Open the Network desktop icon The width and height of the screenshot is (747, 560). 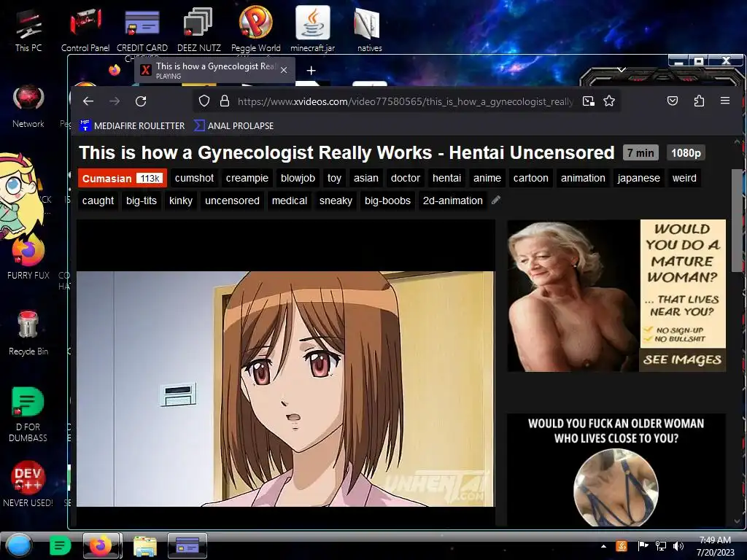point(28,106)
